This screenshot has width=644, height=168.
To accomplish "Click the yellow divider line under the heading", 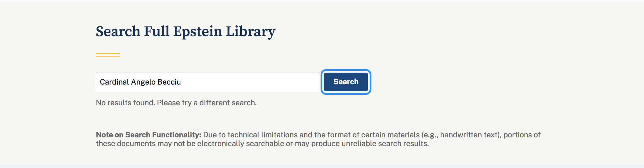I will tap(108, 55).
